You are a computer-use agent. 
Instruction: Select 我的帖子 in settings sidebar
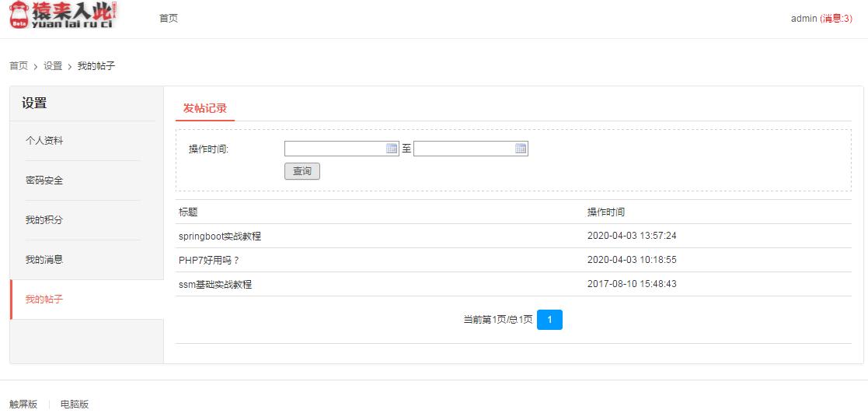(x=44, y=300)
